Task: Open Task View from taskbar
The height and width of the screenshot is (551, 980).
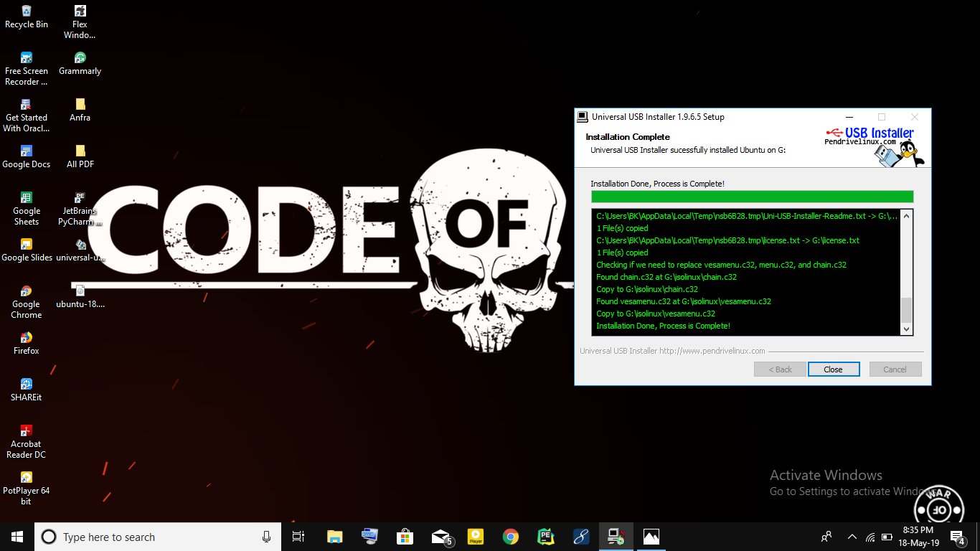Action: (298, 537)
